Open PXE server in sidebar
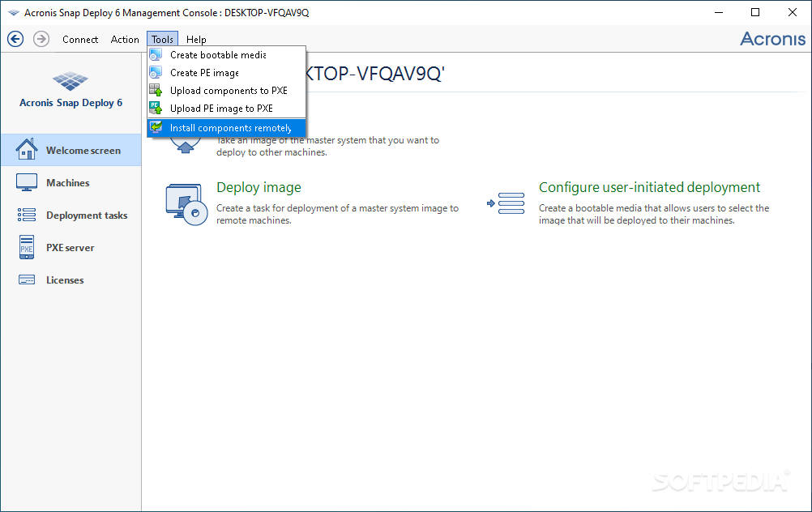This screenshot has width=812, height=512. click(71, 247)
